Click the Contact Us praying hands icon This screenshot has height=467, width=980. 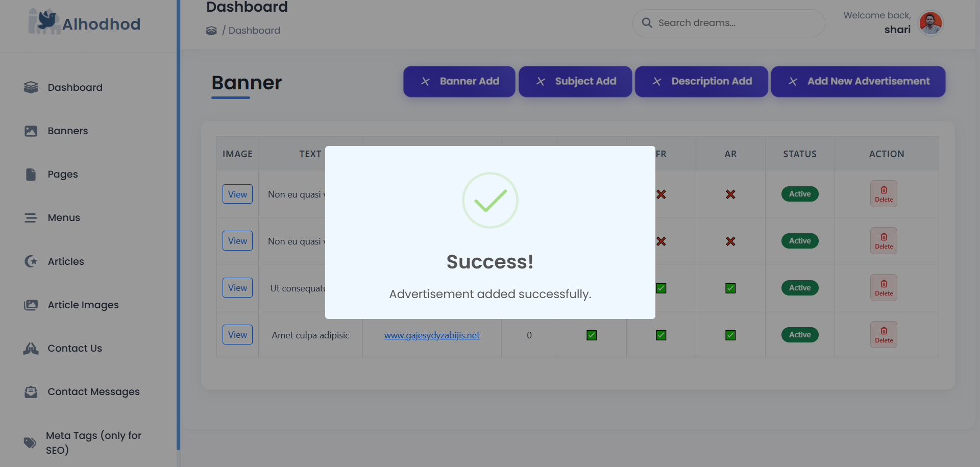pyautogui.click(x=31, y=349)
